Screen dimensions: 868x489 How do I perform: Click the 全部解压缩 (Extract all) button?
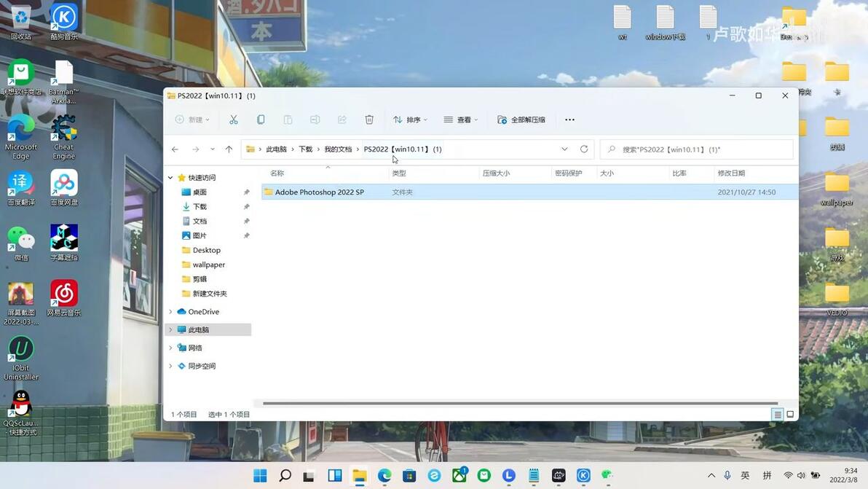click(x=521, y=120)
